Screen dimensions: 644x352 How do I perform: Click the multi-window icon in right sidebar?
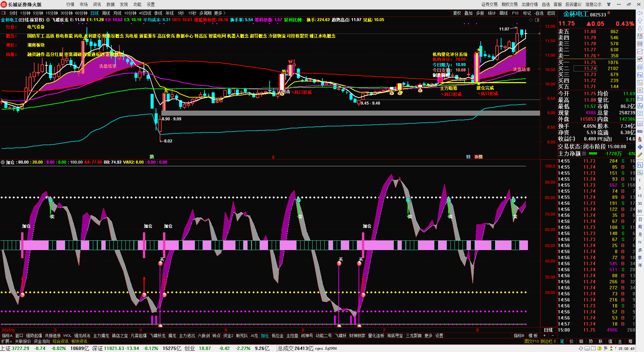coord(640,67)
